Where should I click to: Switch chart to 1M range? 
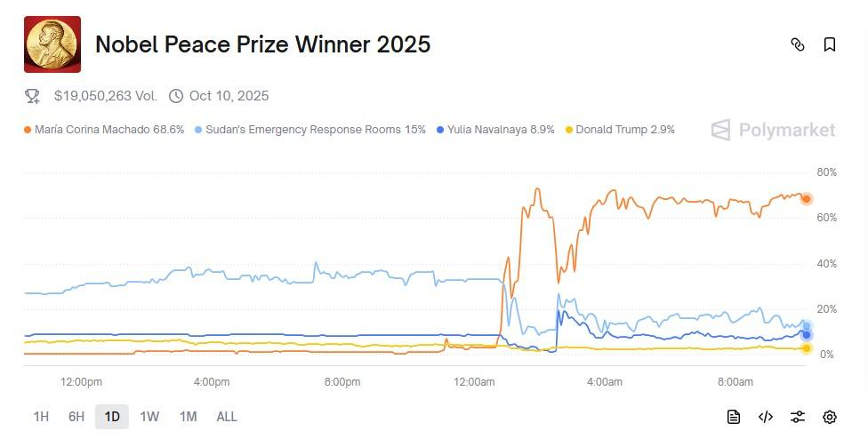pyautogui.click(x=188, y=417)
